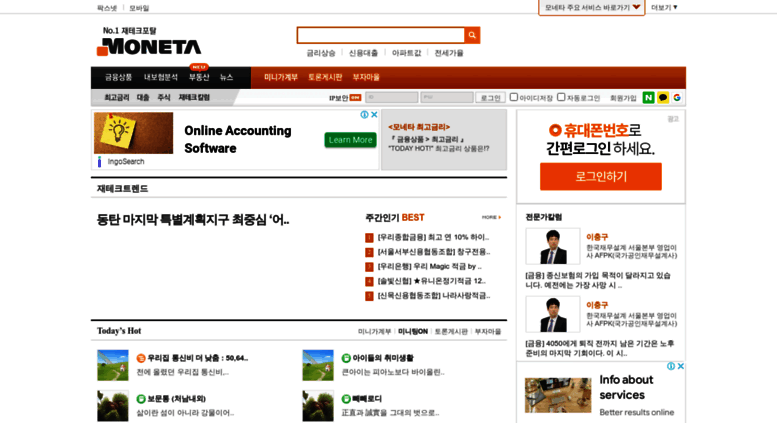Click the Google login icon
Screen dimensions: 777x423
[677, 98]
